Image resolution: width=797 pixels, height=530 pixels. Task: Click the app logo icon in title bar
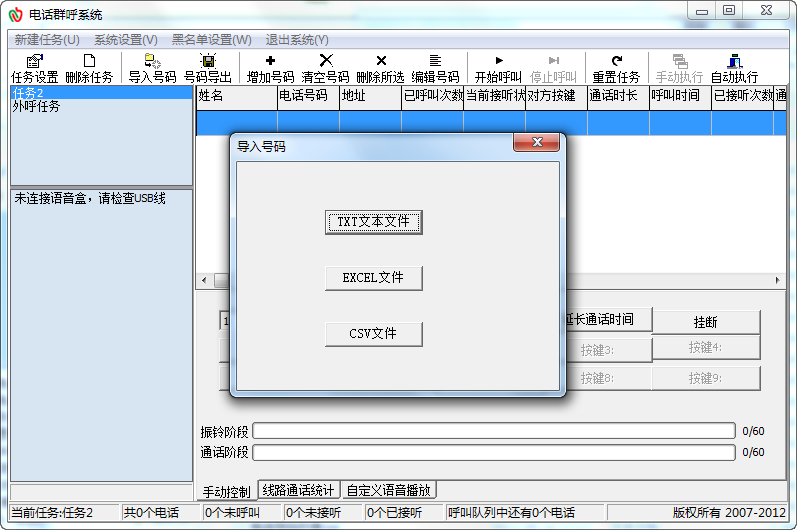point(15,15)
